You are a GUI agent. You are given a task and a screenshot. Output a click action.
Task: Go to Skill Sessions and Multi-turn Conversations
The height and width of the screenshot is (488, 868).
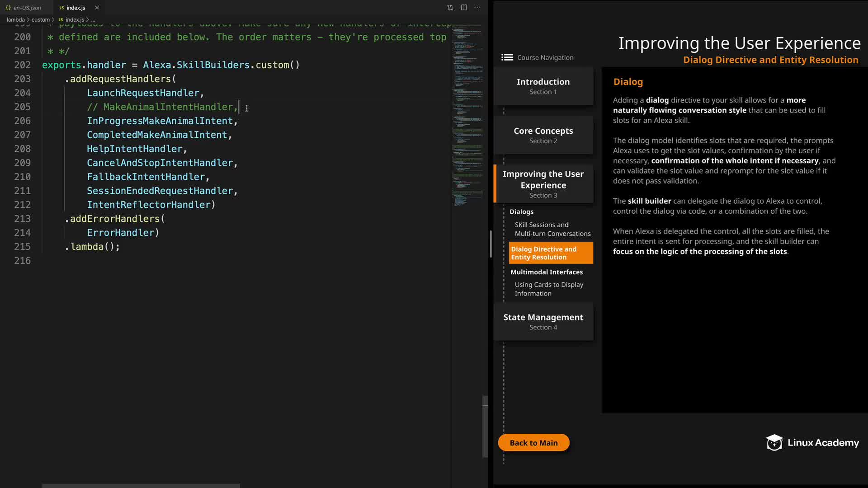tap(552, 229)
